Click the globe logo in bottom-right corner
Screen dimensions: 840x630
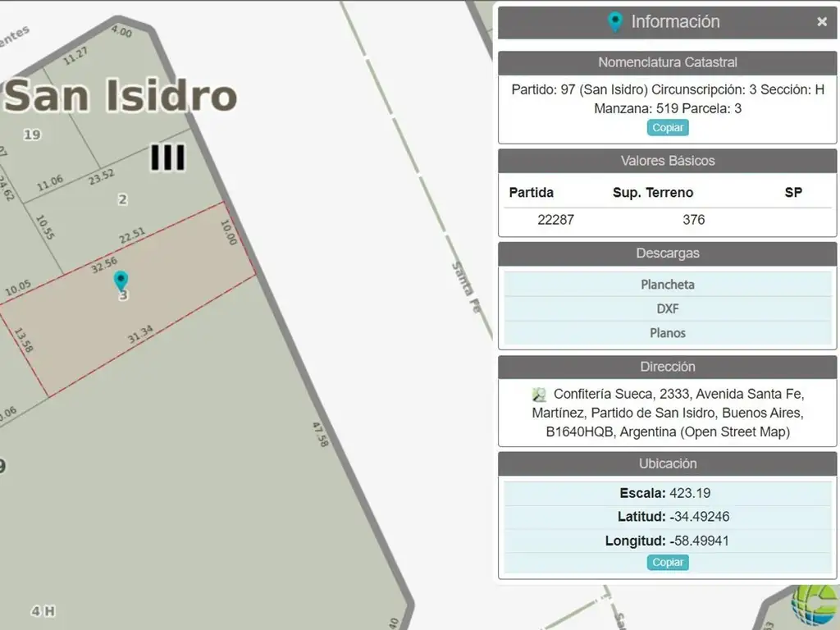[x=814, y=608]
